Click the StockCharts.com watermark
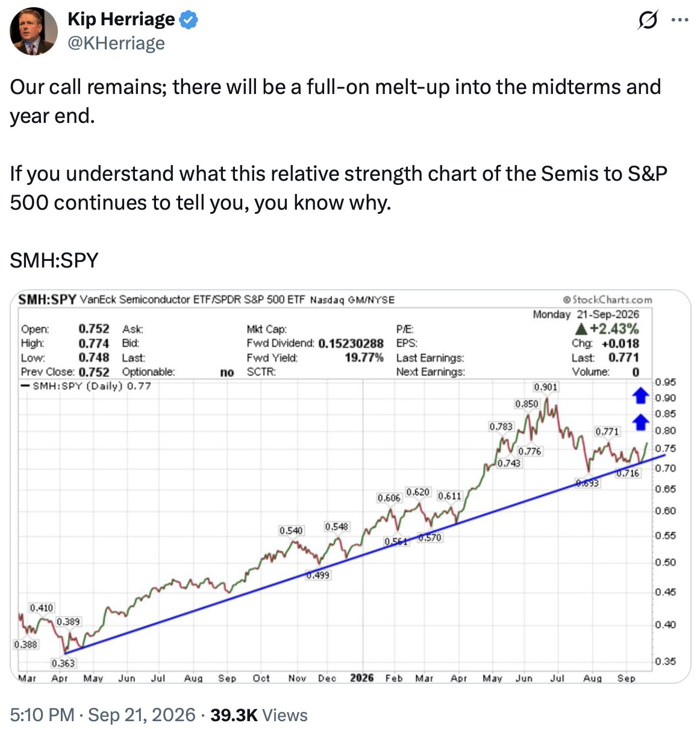The width and height of the screenshot is (700, 729). pos(607,299)
